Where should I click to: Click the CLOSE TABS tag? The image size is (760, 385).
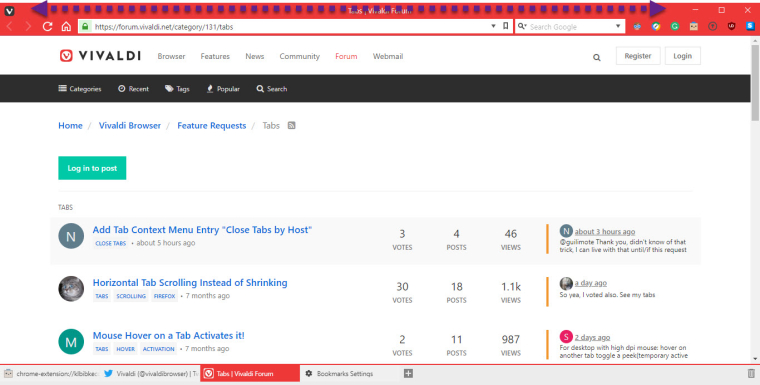pos(111,243)
